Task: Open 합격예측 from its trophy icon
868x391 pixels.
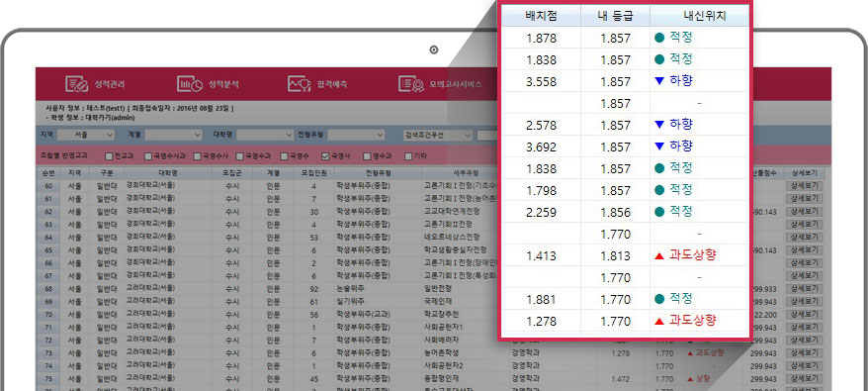Action: pos(300,84)
